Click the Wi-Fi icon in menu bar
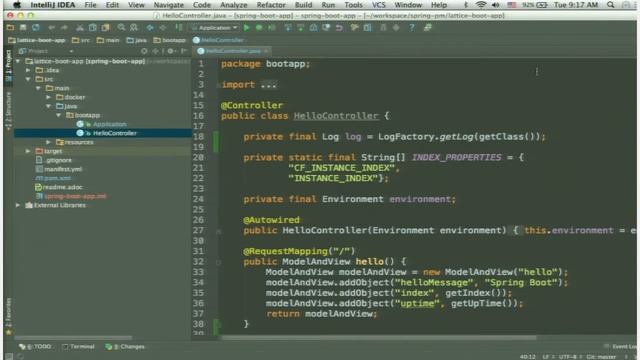This screenshot has width=640, height=360. pos(481,5)
